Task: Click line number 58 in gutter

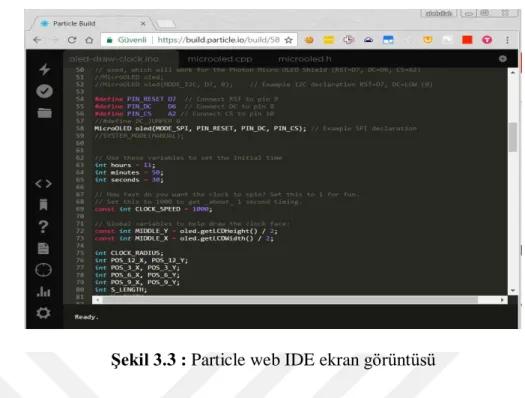Action: pyautogui.click(x=80, y=128)
